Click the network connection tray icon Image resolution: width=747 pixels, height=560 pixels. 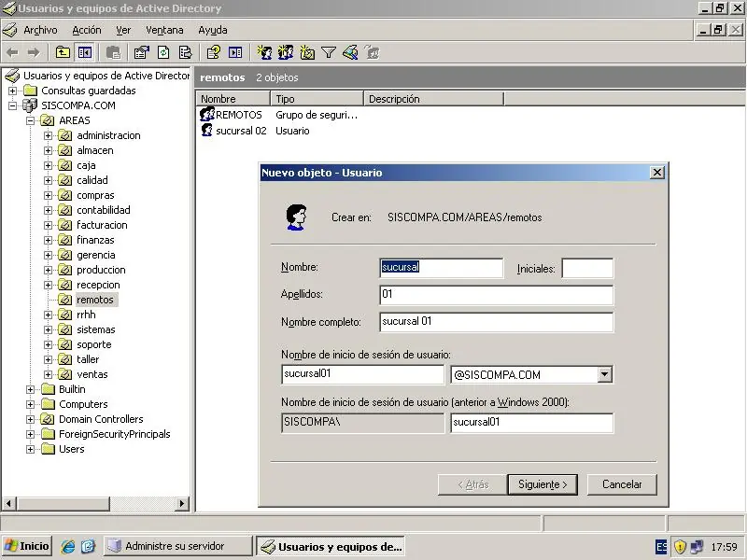click(697, 547)
